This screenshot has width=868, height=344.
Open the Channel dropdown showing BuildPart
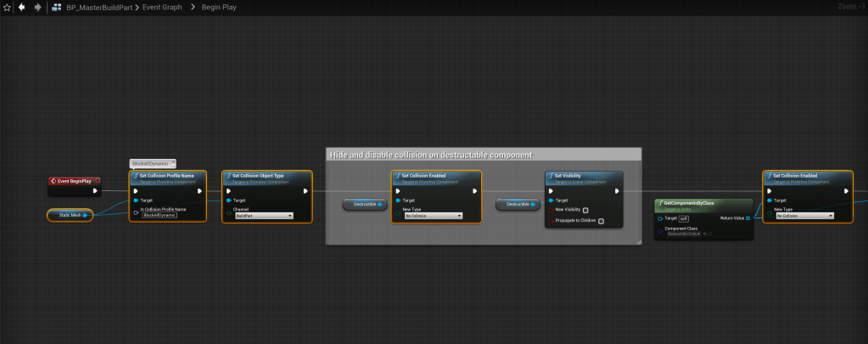tap(263, 216)
